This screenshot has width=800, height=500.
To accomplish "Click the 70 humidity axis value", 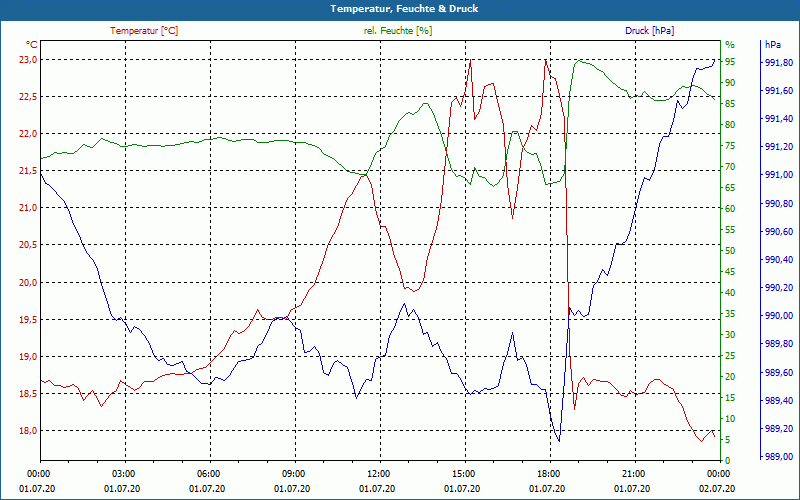I will pos(730,166).
